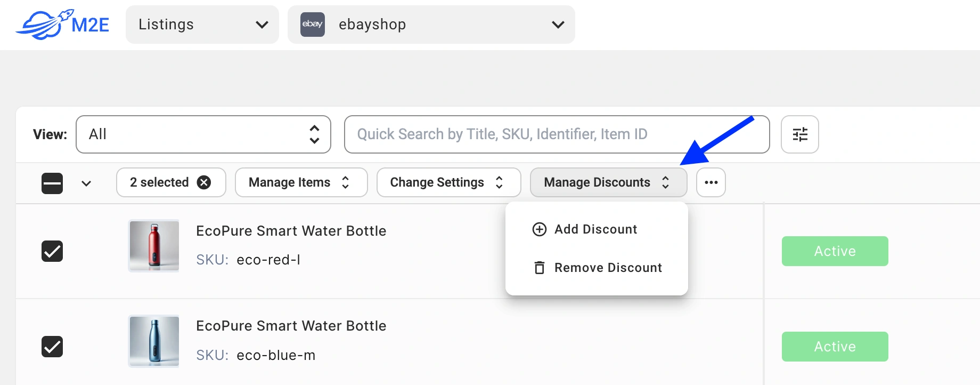Clear selection with the X icon
This screenshot has width=980, height=385.
tap(204, 182)
